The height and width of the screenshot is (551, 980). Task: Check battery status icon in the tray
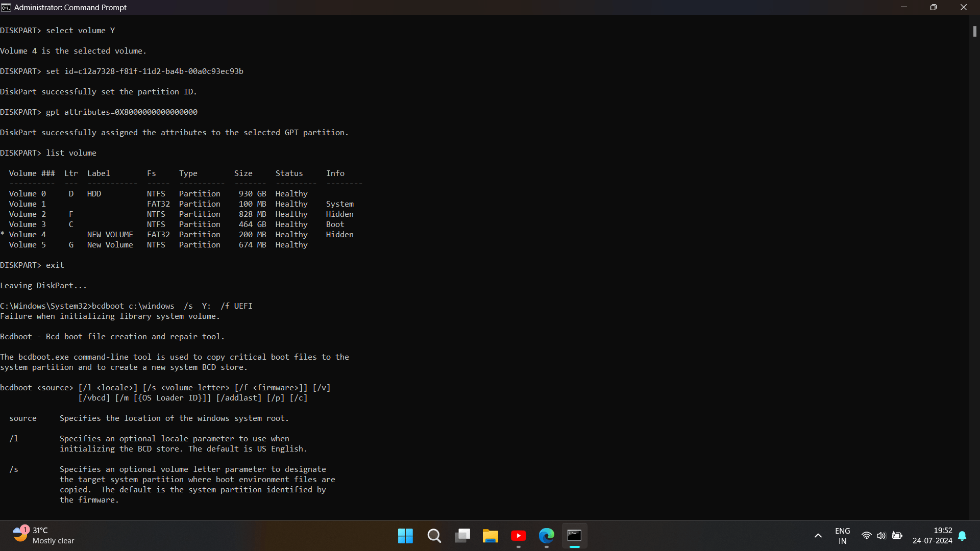pos(897,536)
